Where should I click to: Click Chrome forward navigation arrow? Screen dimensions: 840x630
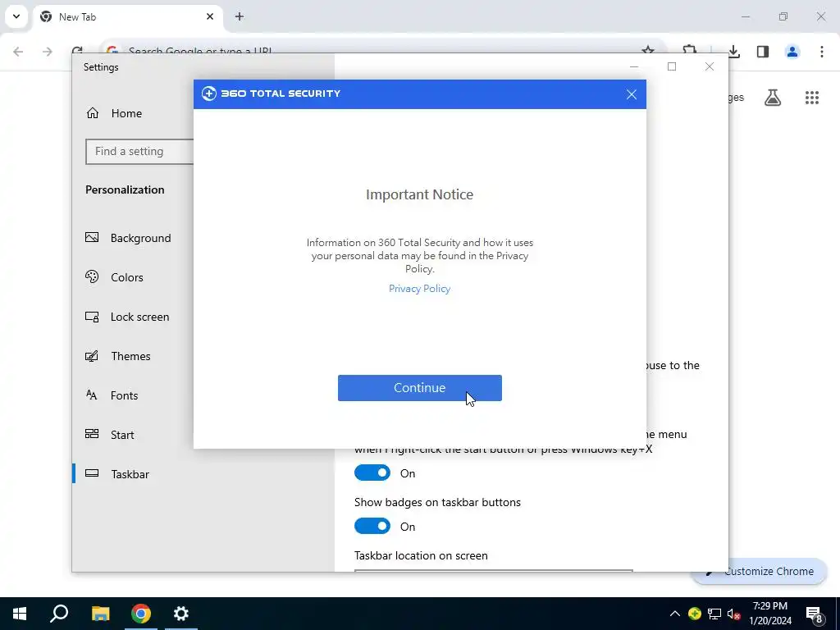point(48,52)
